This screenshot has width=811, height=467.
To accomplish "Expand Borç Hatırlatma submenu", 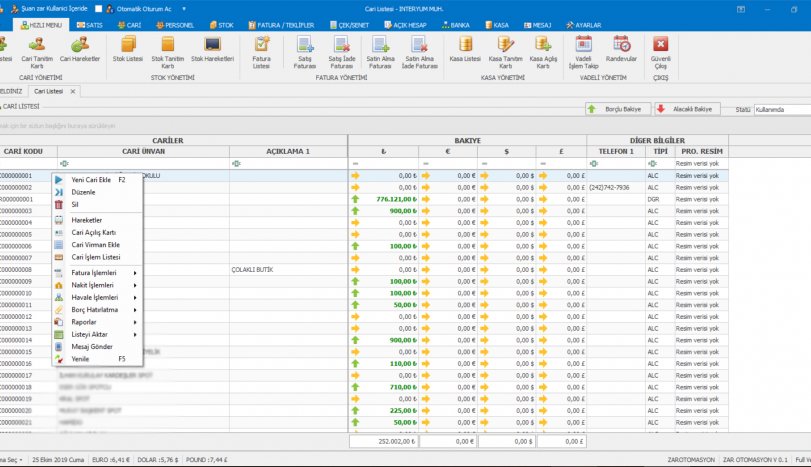I will 97,310.
